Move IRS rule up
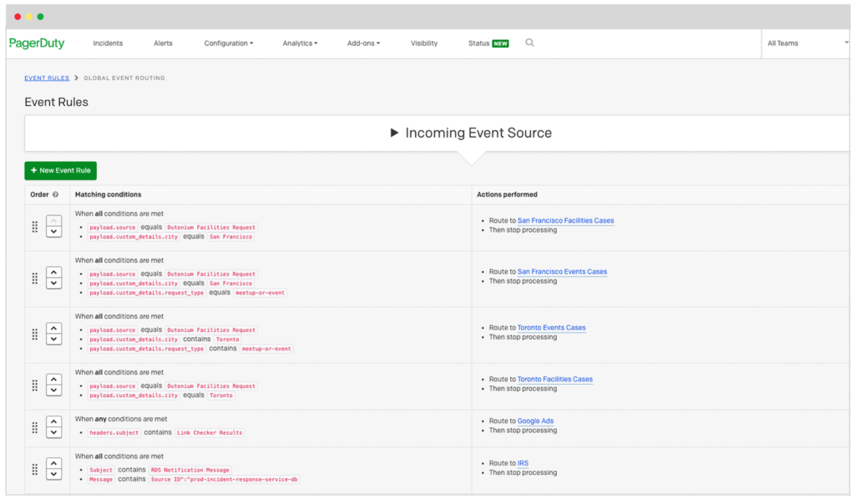This screenshot has height=504, width=855. pyautogui.click(x=53, y=463)
